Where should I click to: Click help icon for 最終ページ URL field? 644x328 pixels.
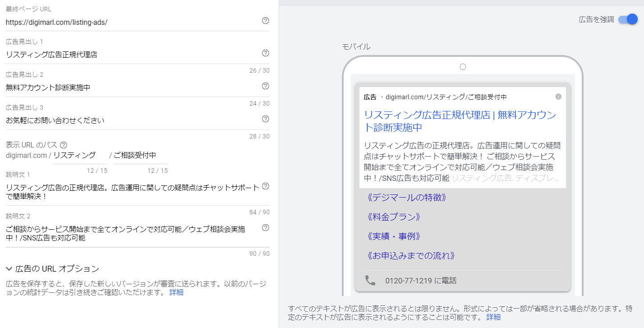coord(265,20)
